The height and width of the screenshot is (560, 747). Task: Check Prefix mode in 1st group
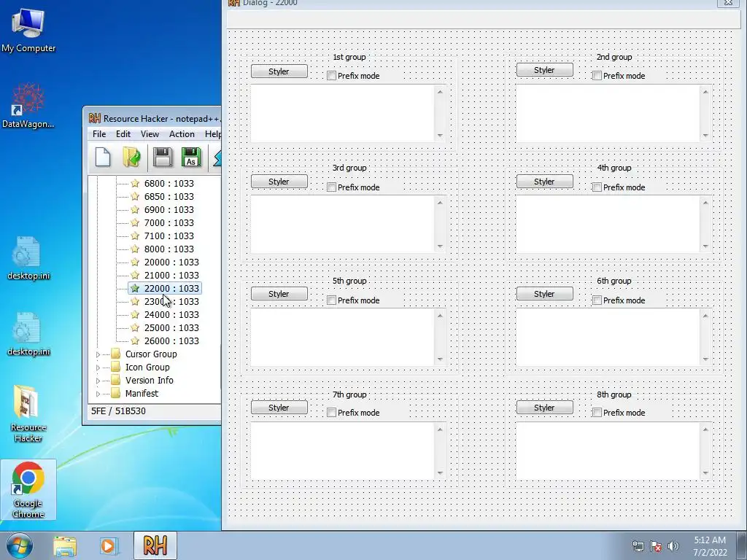click(332, 76)
